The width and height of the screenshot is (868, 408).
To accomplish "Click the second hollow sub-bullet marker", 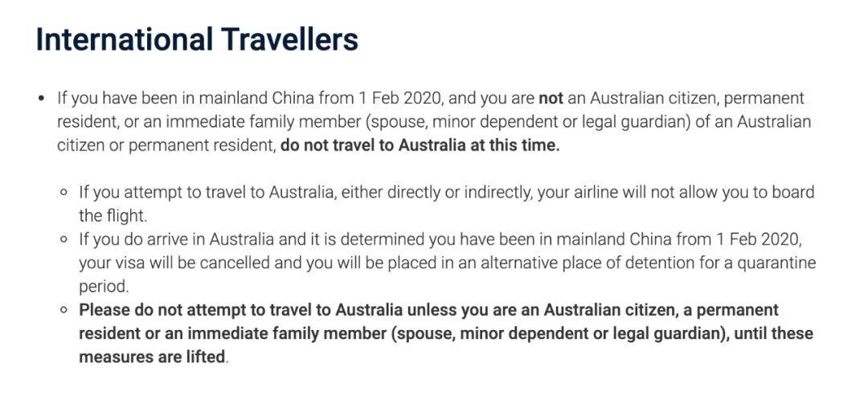I will [x=64, y=240].
